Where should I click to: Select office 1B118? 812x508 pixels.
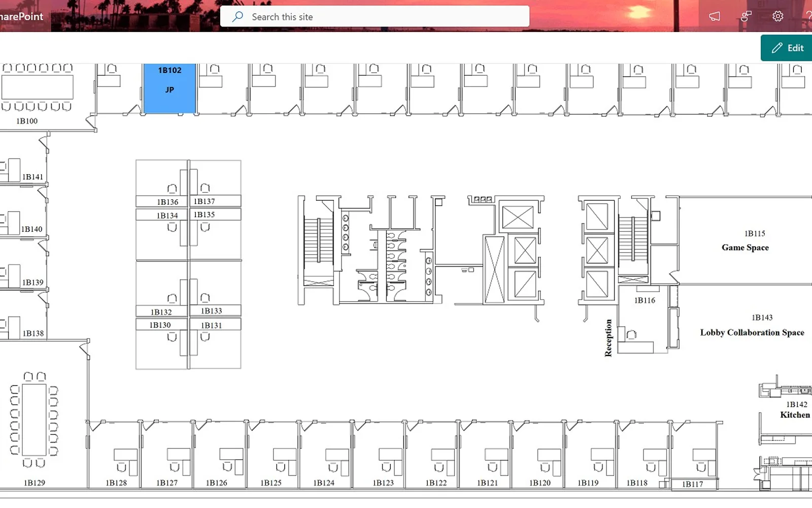coord(637,483)
